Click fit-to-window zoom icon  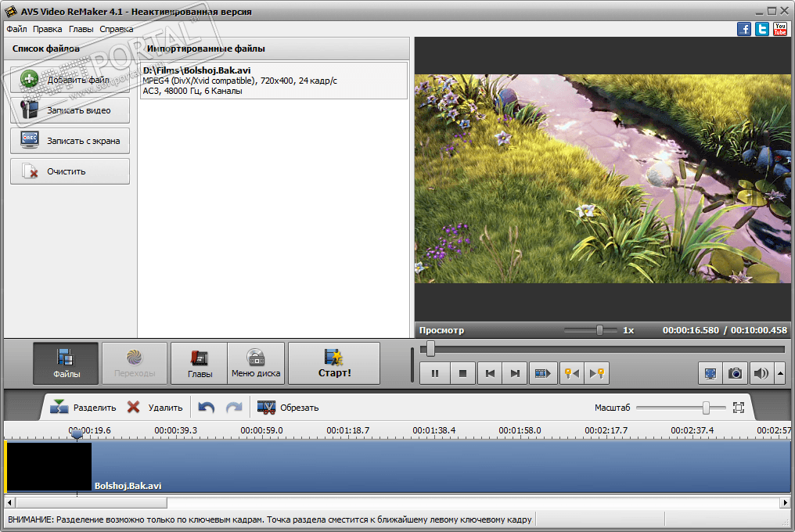[x=739, y=408]
